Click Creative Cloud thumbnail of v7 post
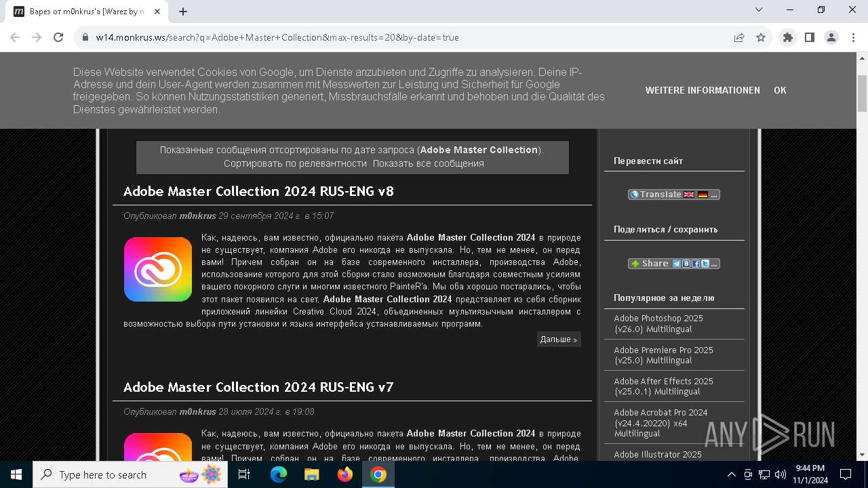Image resolution: width=868 pixels, height=488 pixels. pyautogui.click(x=158, y=447)
